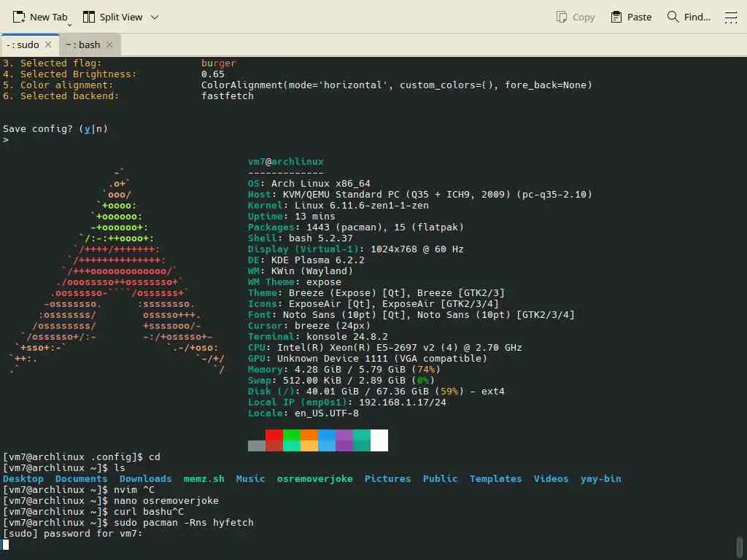
Task: Close the bash tab
Action: [109, 44]
